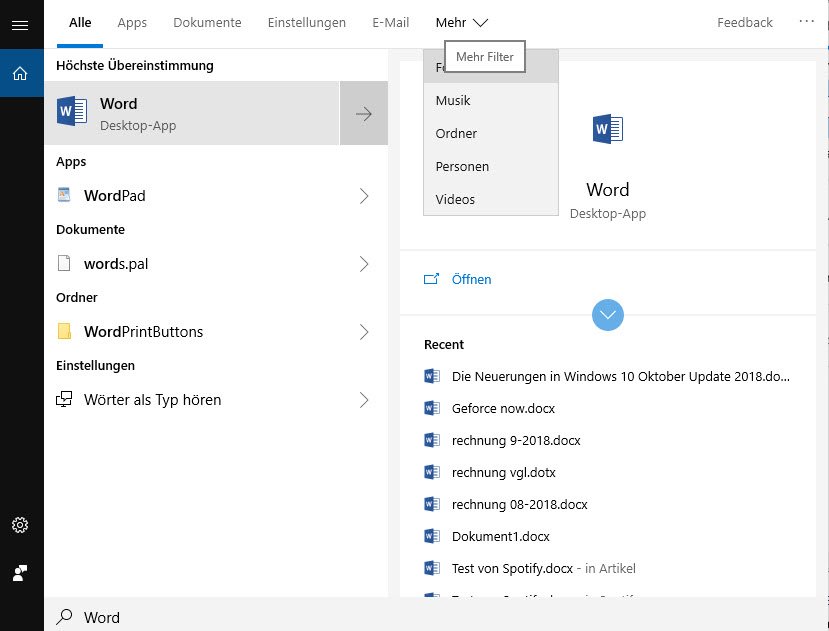This screenshot has height=631, width=829.
Task: Open the settings gear icon
Action: click(20, 525)
